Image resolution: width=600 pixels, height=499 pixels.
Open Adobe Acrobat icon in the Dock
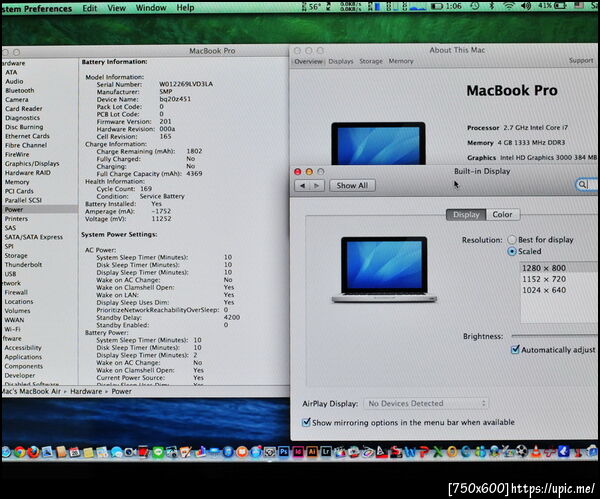(382, 452)
